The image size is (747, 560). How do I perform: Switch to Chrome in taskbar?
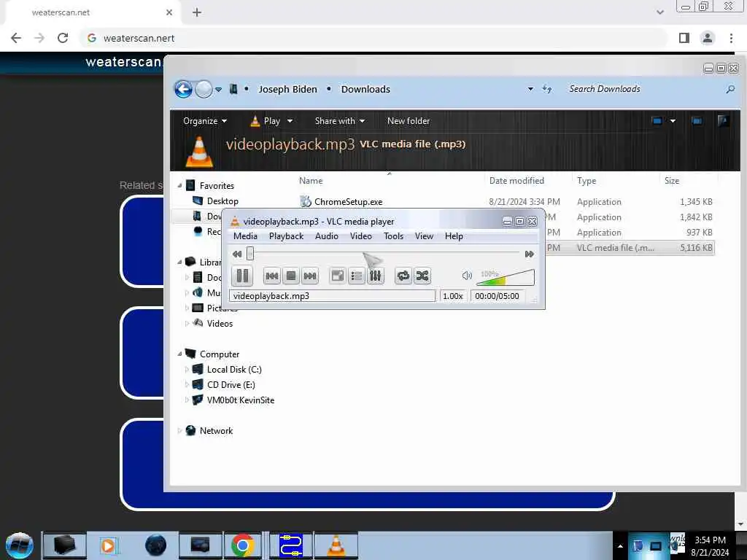(242, 545)
